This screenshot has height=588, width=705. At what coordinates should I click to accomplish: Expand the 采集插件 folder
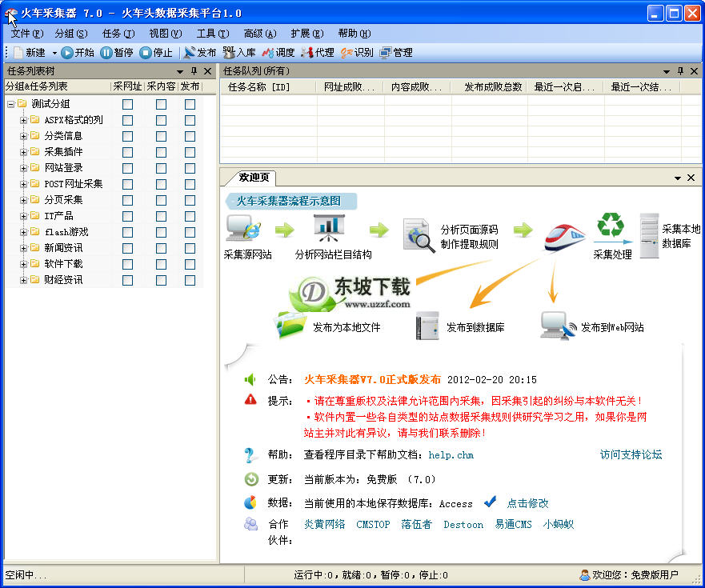tap(23, 152)
